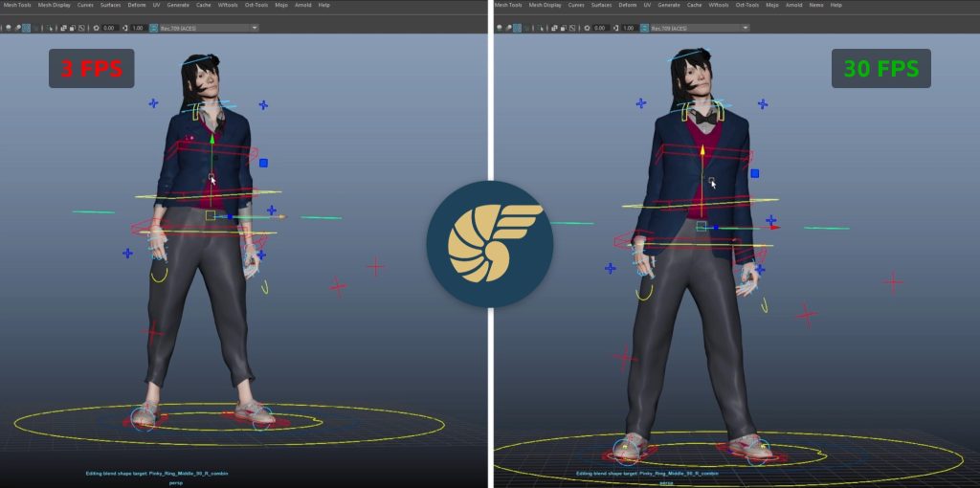Screen dimensions: 980x488
Task: Click red X-axis arrow tip of manipulator, right viewport
Action: (775, 228)
